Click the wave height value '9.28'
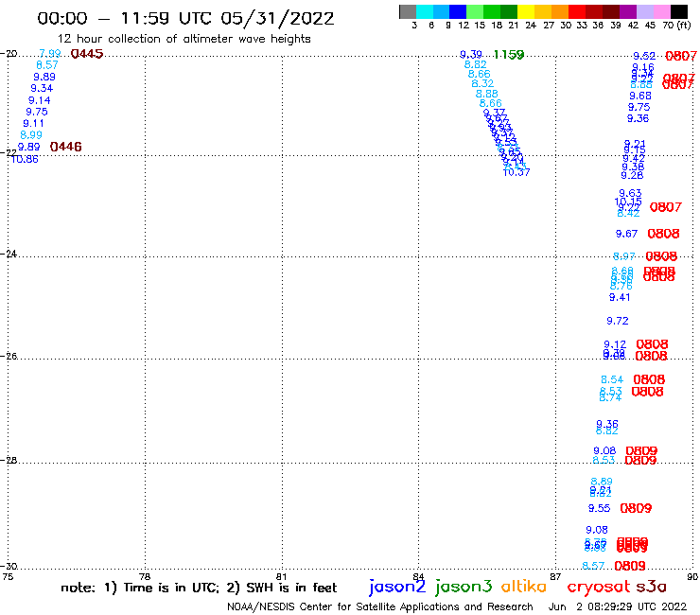This screenshot has width=700, height=615. (632, 176)
